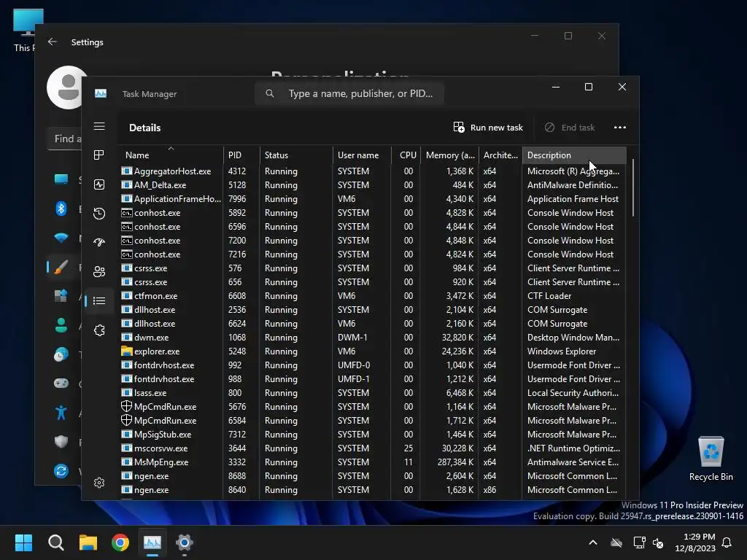Viewport: 747px width, 560px height.
Task: Go to Processes page in Task Manager sidebar
Action: pyautogui.click(x=99, y=155)
